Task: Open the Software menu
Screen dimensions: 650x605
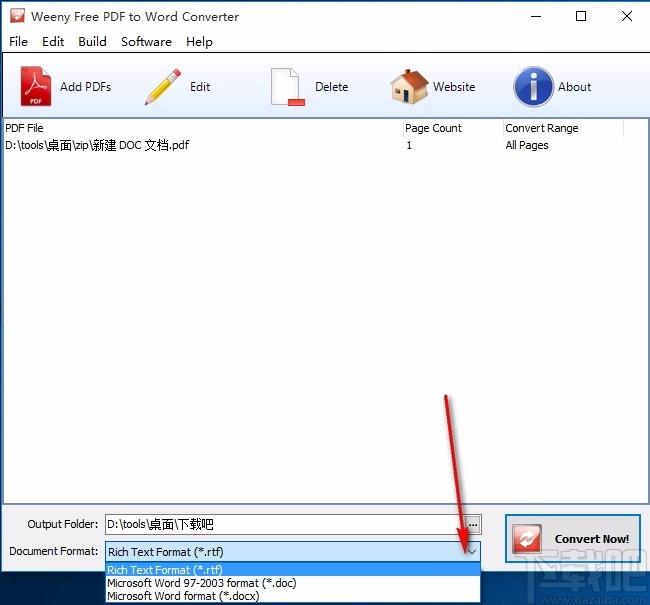Action: [x=146, y=41]
